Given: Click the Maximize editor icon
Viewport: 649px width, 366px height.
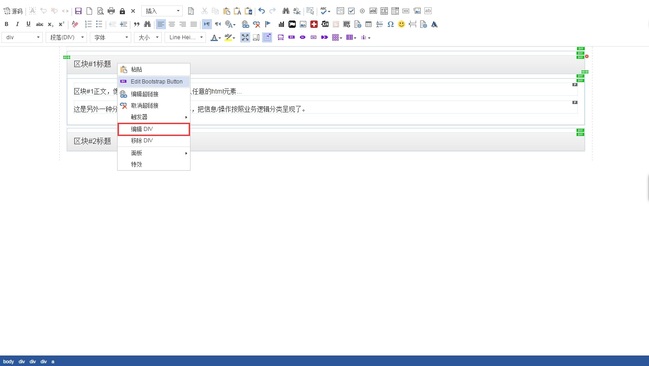Looking at the screenshot, I should [x=245, y=37].
